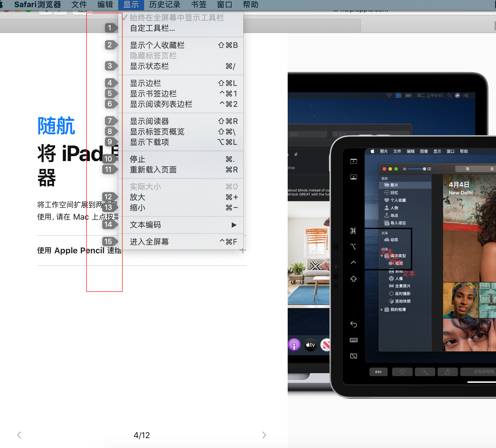Toggle 始终在全屏幕中显示工具栏 checkmark option

[176, 18]
